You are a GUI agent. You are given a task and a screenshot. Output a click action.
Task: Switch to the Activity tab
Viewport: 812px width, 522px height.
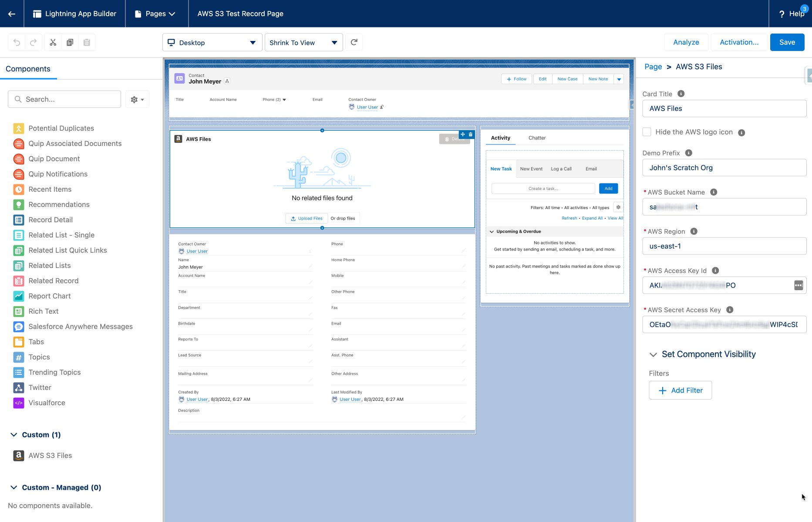(x=501, y=138)
